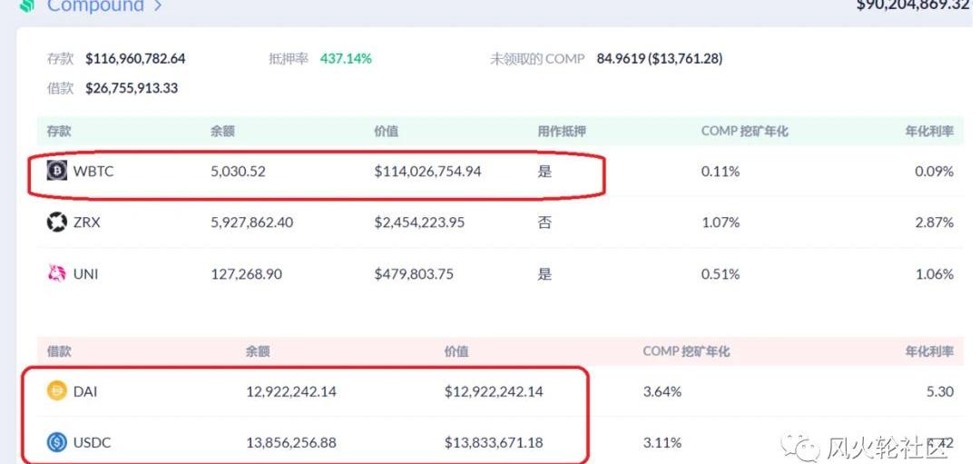The image size is (980, 464).
Task: Click deposits table COMP 挖矿年化 header
Action: (744, 132)
